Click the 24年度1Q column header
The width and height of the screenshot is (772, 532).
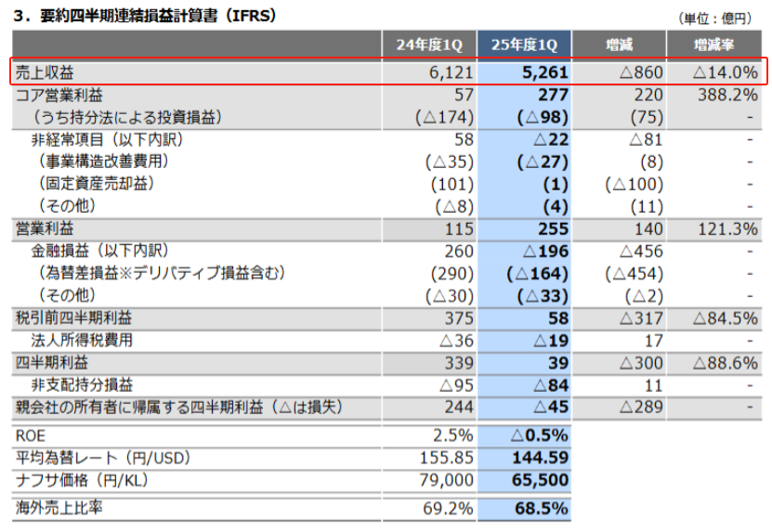click(429, 45)
